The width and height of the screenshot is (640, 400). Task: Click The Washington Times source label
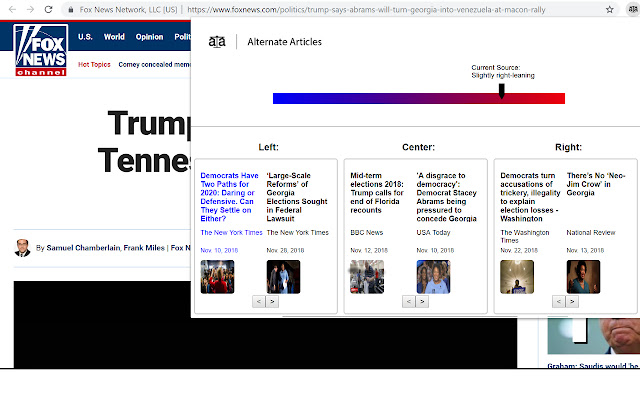point(524,236)
